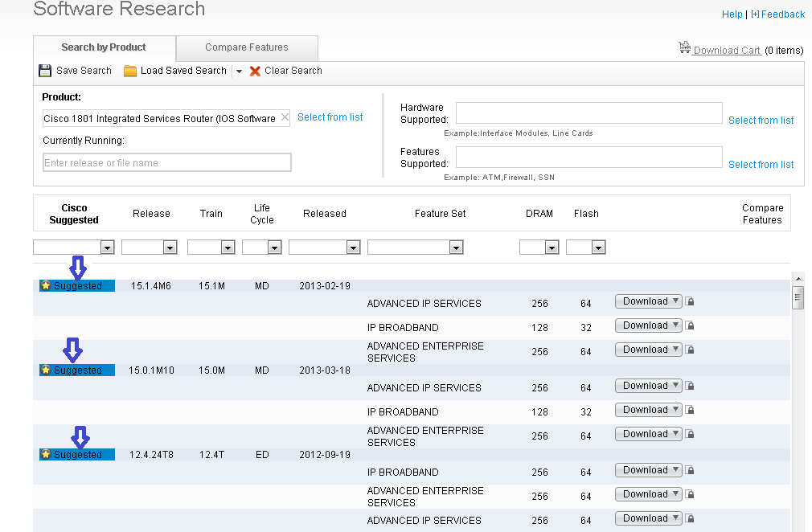Click lock icon beside 15.0.1M10 IP Broadband download
Screen dimensions: 812x532
pos(690,410)
